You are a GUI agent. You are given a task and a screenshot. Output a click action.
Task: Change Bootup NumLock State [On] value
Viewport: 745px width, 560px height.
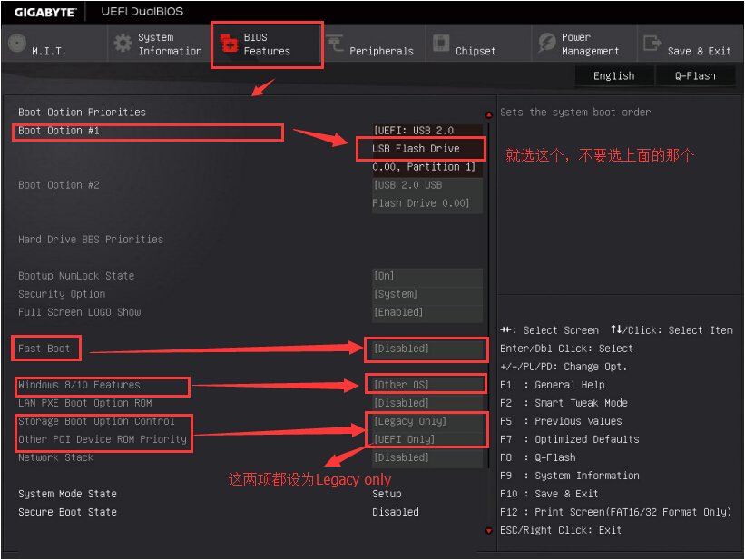coord(427,276)
